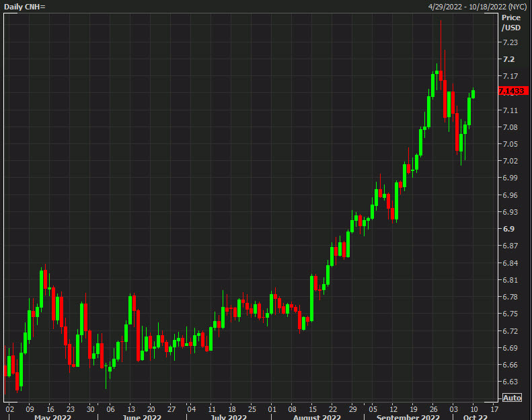Click the 13 date label in June
Viewport: 532px width, 420px height.
point(131,409)
